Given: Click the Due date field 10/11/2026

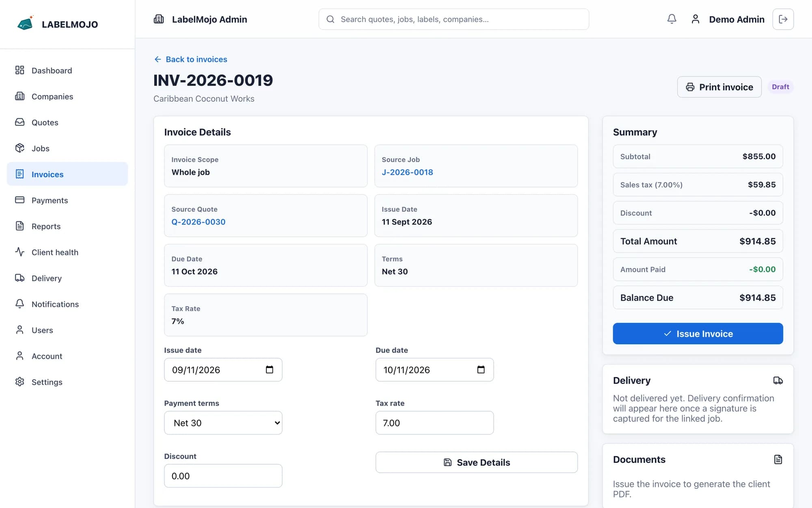Looking at the screenshot, I should click(434, 369).
